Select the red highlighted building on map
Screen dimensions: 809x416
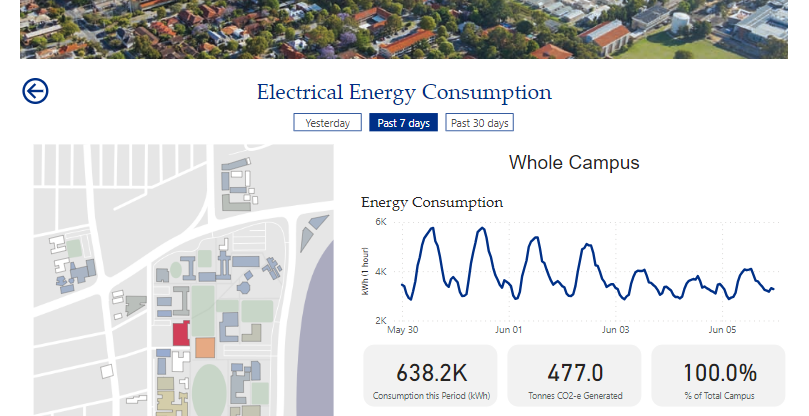coord(181,333)
